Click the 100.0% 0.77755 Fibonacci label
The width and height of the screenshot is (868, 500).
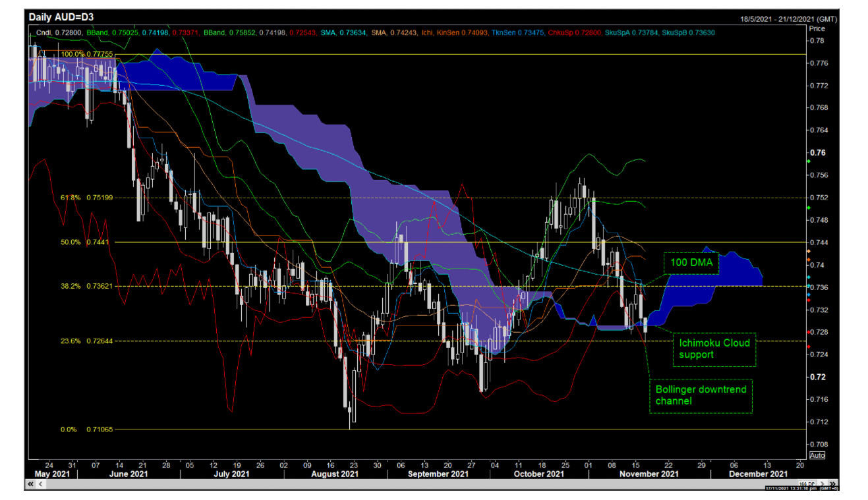pyautogui.click(x=87, y=55)
